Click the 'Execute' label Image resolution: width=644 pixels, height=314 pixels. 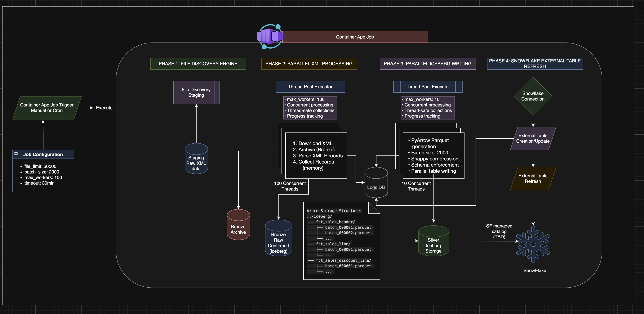104,108
